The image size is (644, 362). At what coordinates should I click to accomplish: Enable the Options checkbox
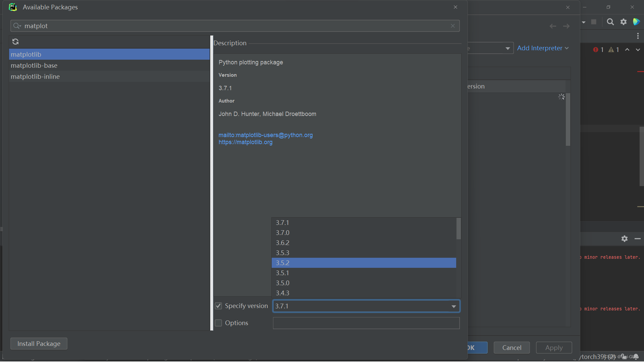[218, 323]
